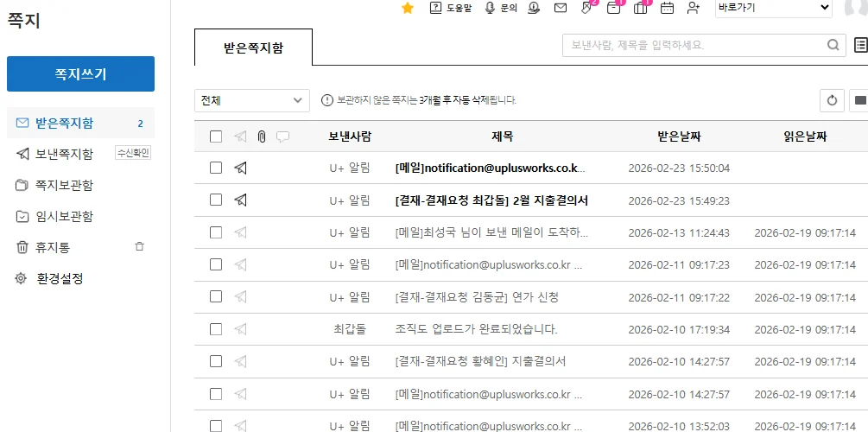Click the search magnifier icon
868x432 pixels.
pyautogui.click(x=833, y=46)
